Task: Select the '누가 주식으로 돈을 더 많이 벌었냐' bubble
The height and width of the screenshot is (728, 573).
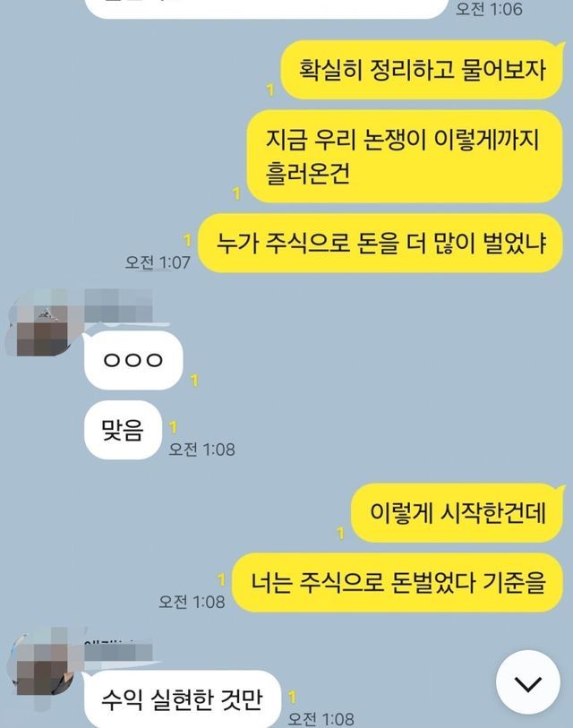Action: pos(381,243)
